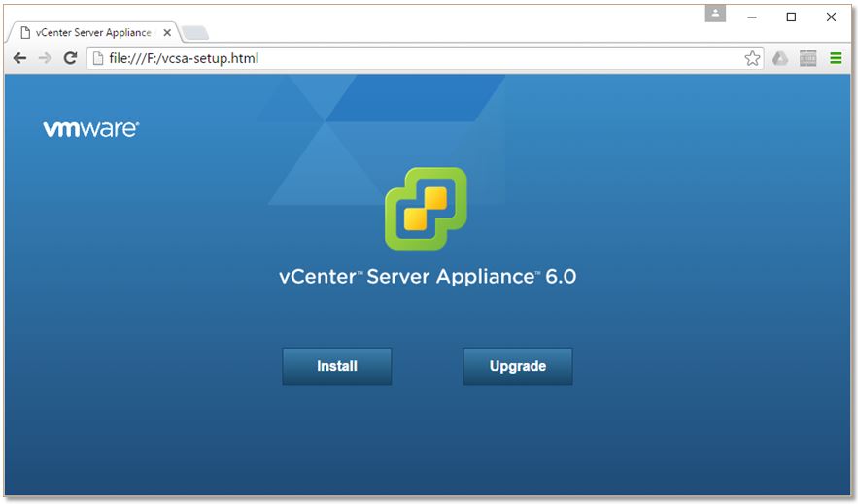Open the Google Drive extension icon

pyautogui.click(x=780, y=58)
